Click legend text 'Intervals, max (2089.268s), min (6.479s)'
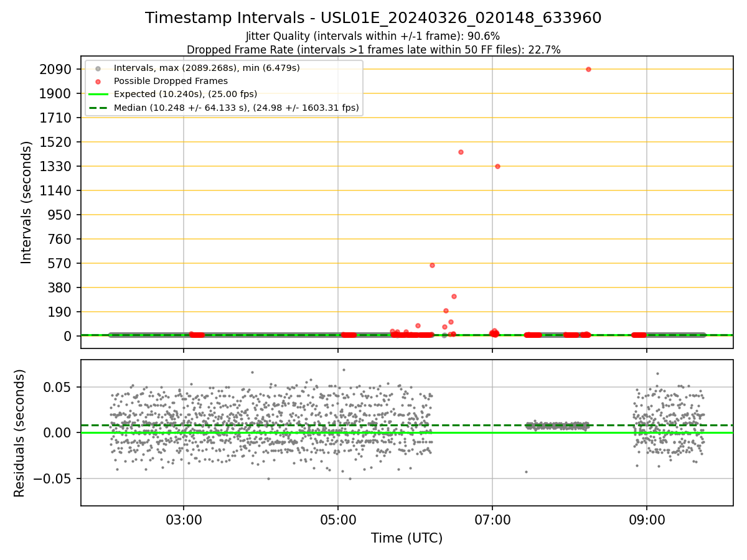Viewport: 747px width, 560px height. [207, 68]
